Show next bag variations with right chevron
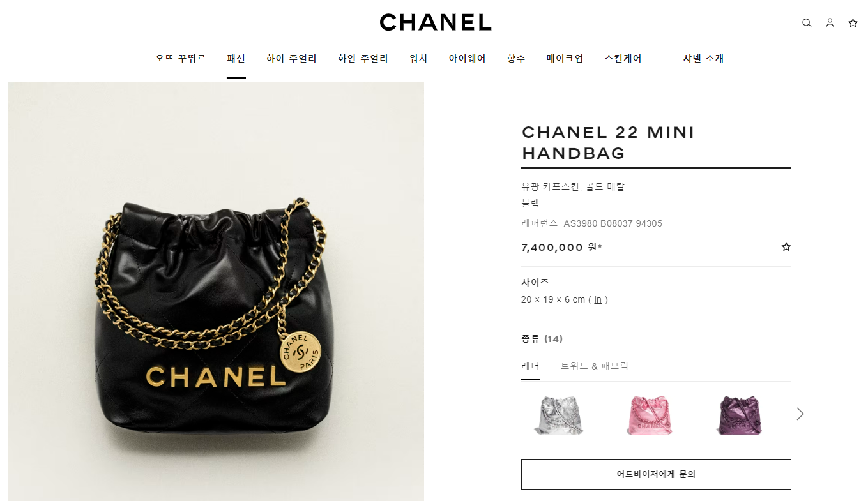The width and height of the screenshot is (868, 501). [800, 414]
